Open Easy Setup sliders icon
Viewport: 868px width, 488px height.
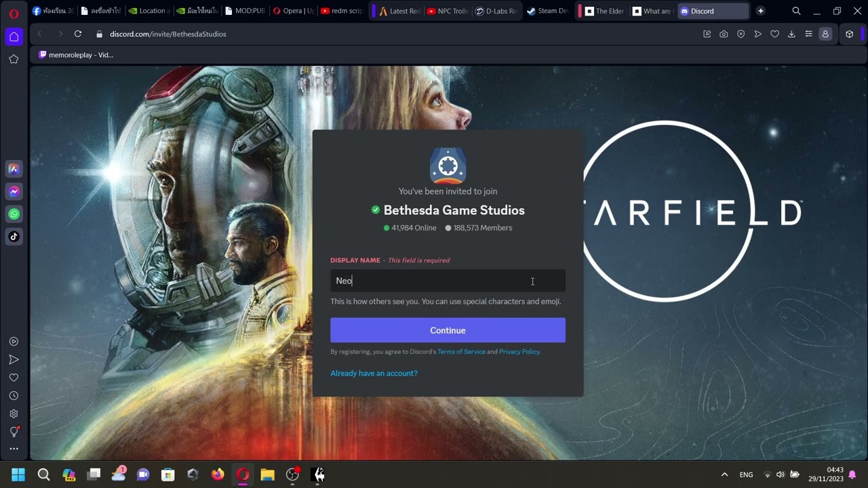tap(808, 34)
